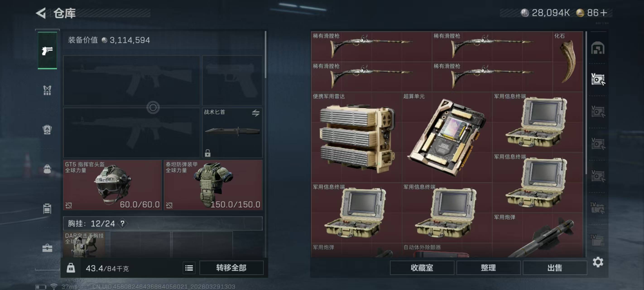
Task: Open the briefcase category icon in sidebar
Action: [x=47, y=248]
